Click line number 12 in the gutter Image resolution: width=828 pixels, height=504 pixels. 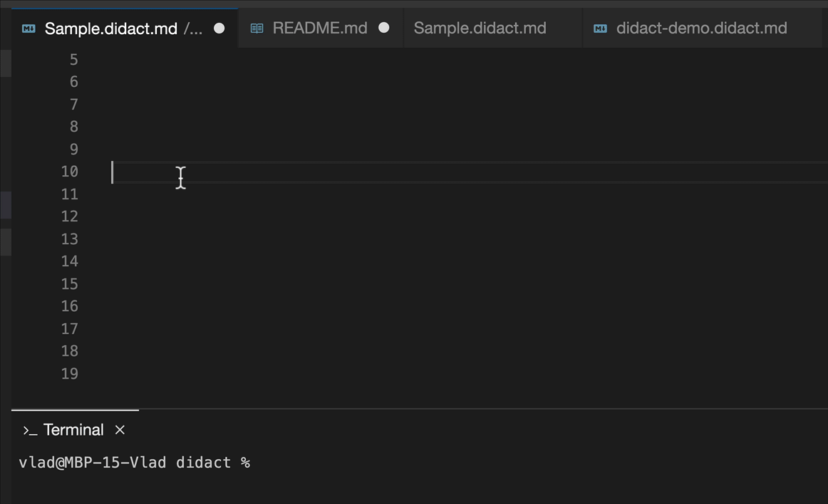tap(70, 216)
